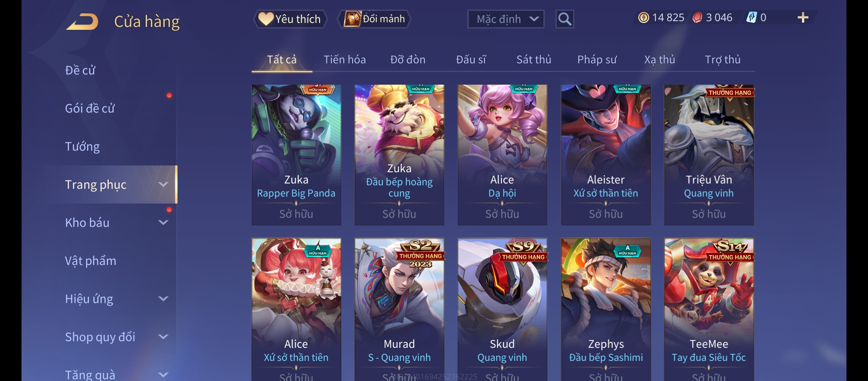This screenshot has height=381, width=868.
Task: Select the Tiến hóa tab
Action: [344, 60]
